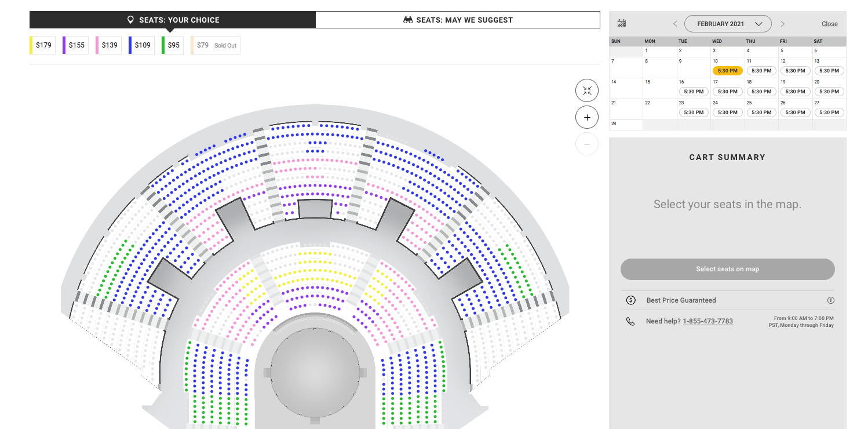Screen dimensions: 868x429
Task: Select the 5:30 PM show on February 17
Action: pos(727,92)
